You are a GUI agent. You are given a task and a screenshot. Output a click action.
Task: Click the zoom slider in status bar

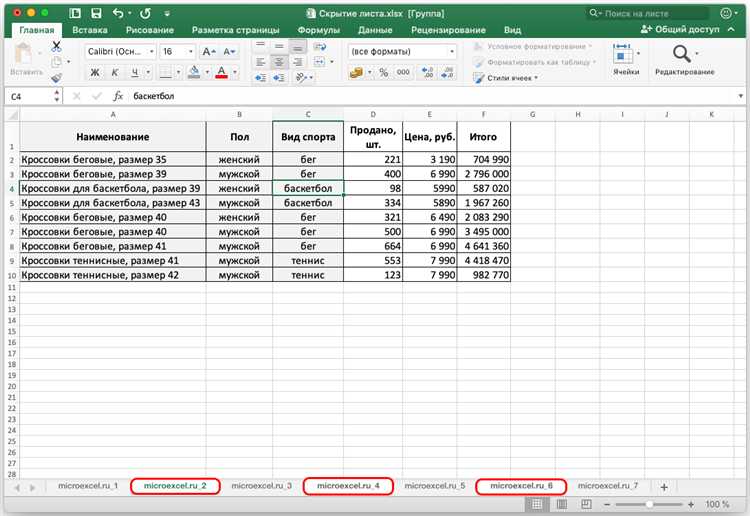pyautogui.click(x=649, y=504)
